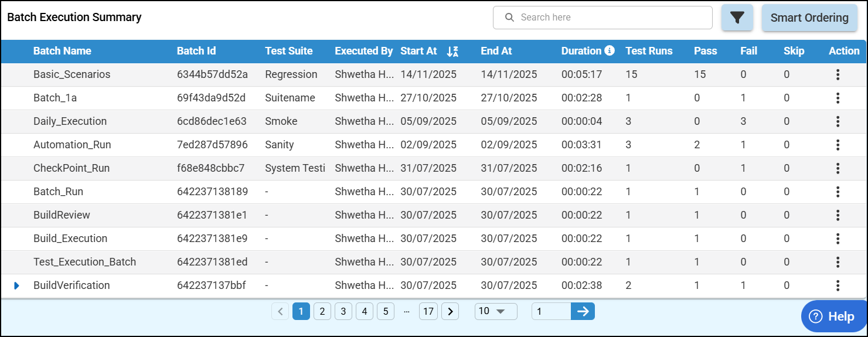
Task: Open the Help button
Action: [832, 316]
